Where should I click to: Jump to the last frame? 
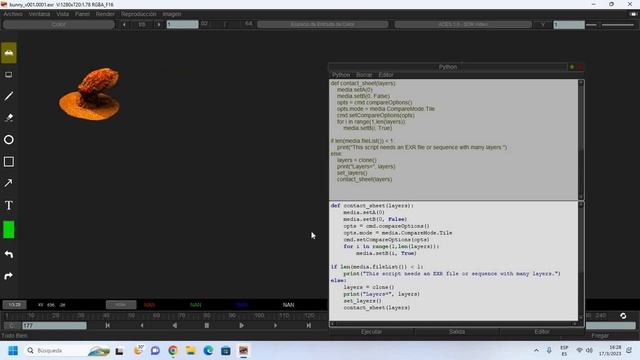[309, 325]
